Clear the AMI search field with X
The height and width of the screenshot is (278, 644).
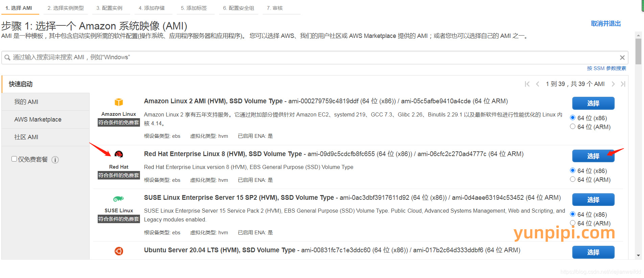coord(622,58)
